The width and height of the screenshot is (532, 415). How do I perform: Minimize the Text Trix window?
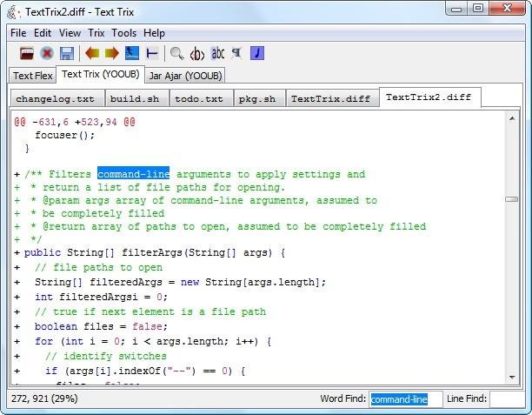456,8
